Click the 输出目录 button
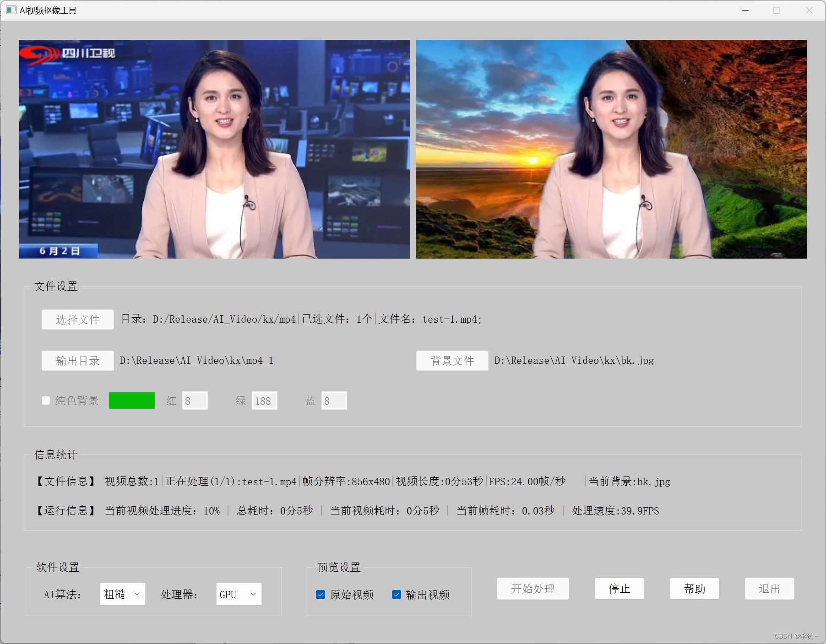 pos(77,361)
